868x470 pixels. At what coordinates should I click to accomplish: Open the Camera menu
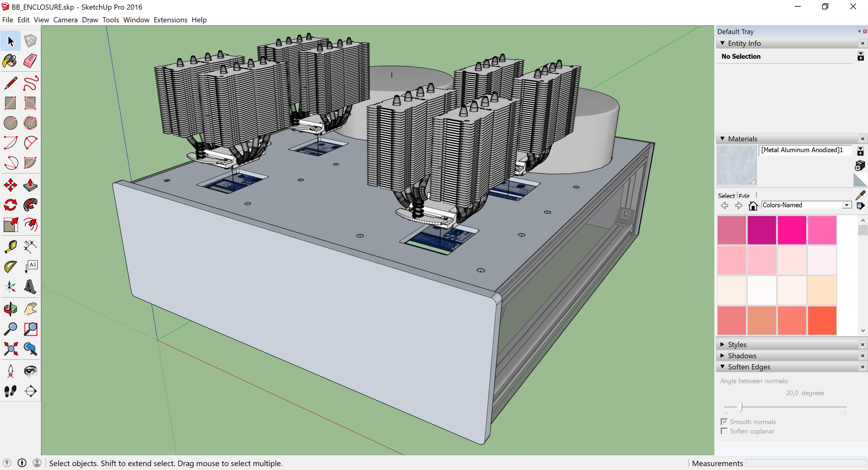tap(65, 20)
